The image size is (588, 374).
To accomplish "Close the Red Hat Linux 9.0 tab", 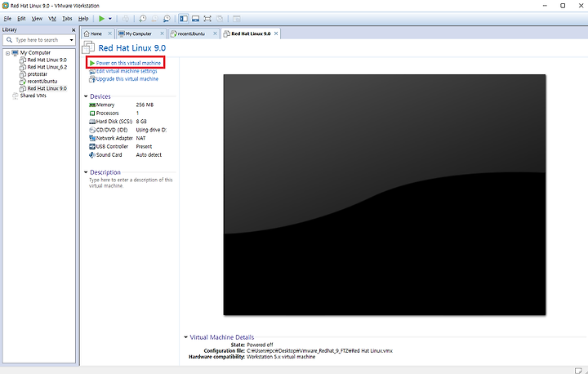I will (276, 33).
